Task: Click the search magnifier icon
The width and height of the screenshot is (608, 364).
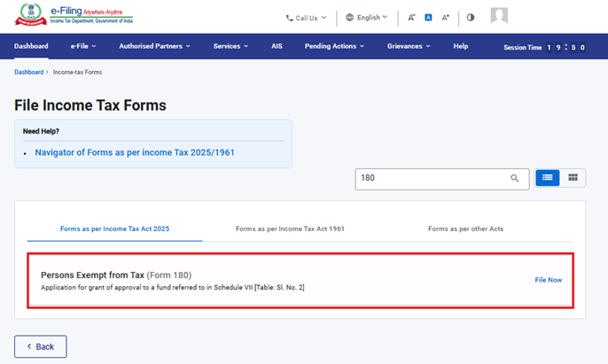Action: click(515, 178)
